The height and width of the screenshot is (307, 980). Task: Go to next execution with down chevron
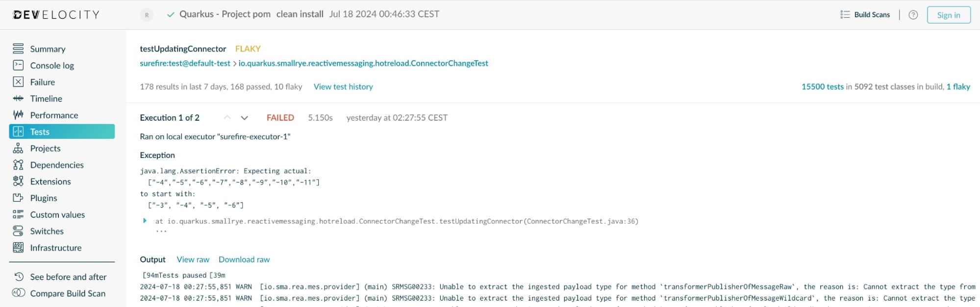pyautogui.click(x=244, y=118)
